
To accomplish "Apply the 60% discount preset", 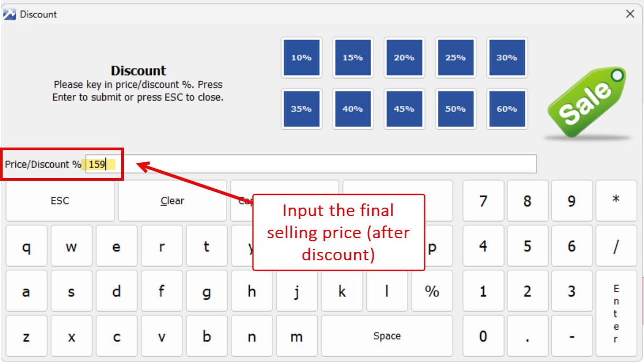I will (x=506, y=109).
